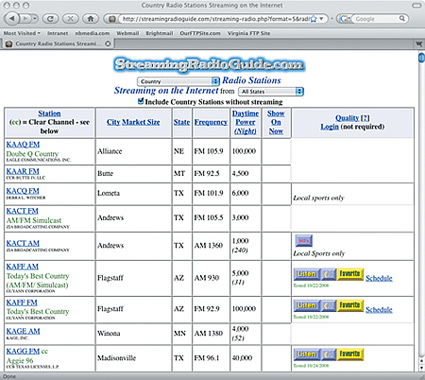
Task: Open the KAGG FM station link
Action: click(x=23, y=351)
